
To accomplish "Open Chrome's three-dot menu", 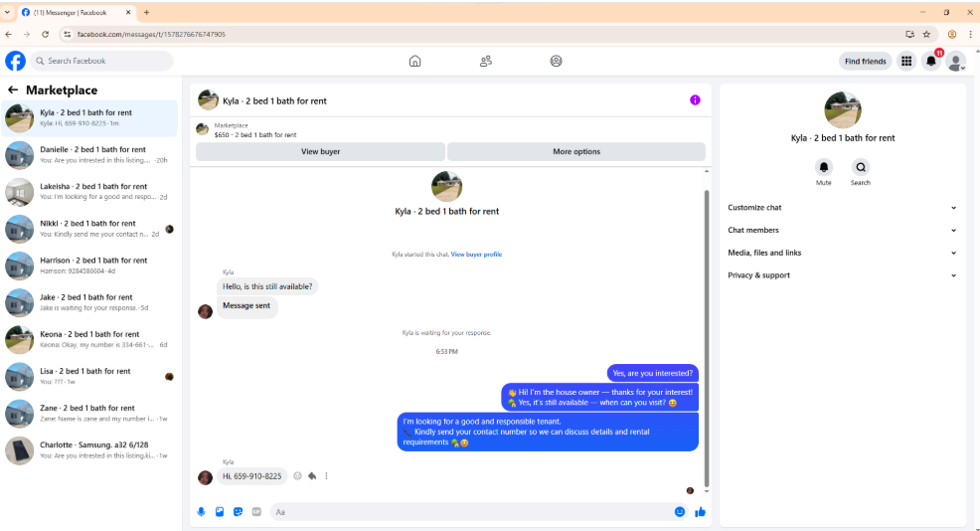I will coord(971,35).
